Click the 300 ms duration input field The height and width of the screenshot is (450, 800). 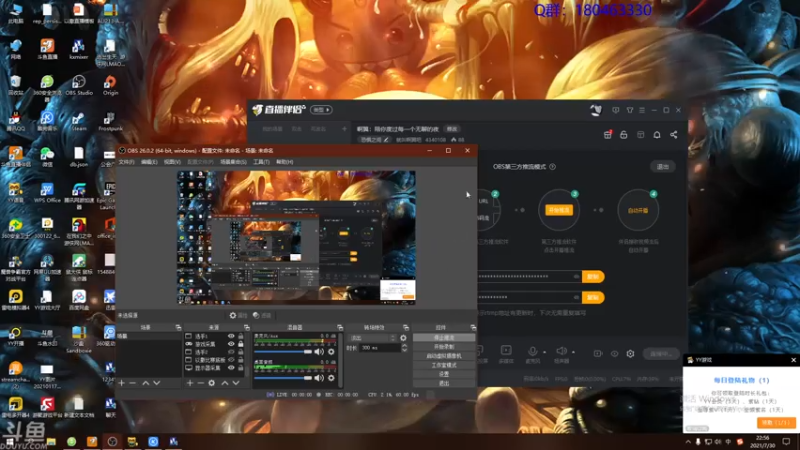point(380,348)
